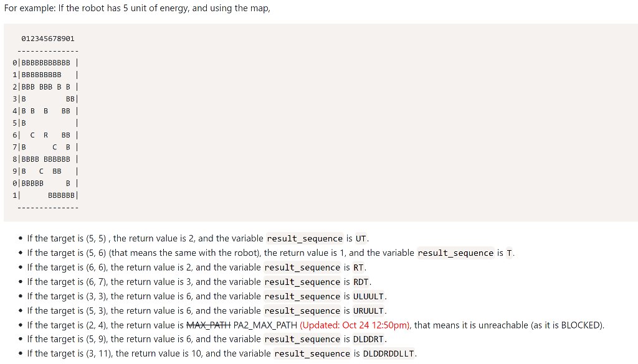The height and width of the screenshot is (364, 638).
Task: Click the column header 012345678901 in the map
Action: click(x=48, y=38)
